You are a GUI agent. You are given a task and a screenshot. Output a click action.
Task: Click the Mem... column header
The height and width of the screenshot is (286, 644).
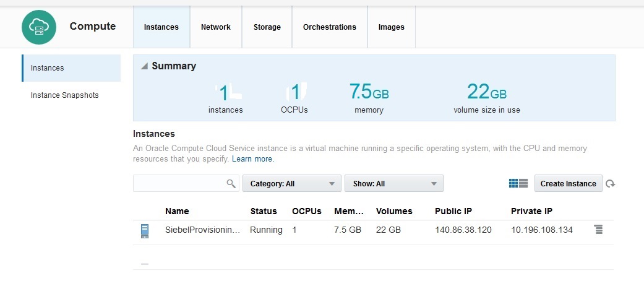349,211
